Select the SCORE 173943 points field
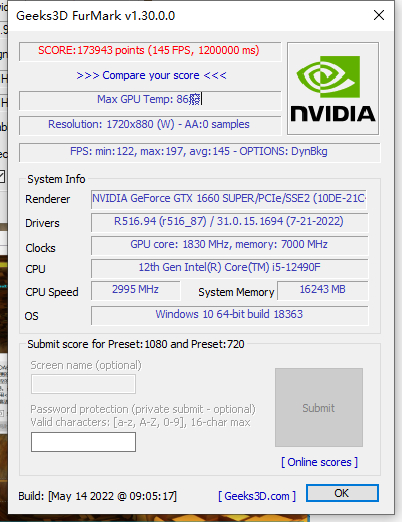 pyautogui.click(x=150, y=51)
